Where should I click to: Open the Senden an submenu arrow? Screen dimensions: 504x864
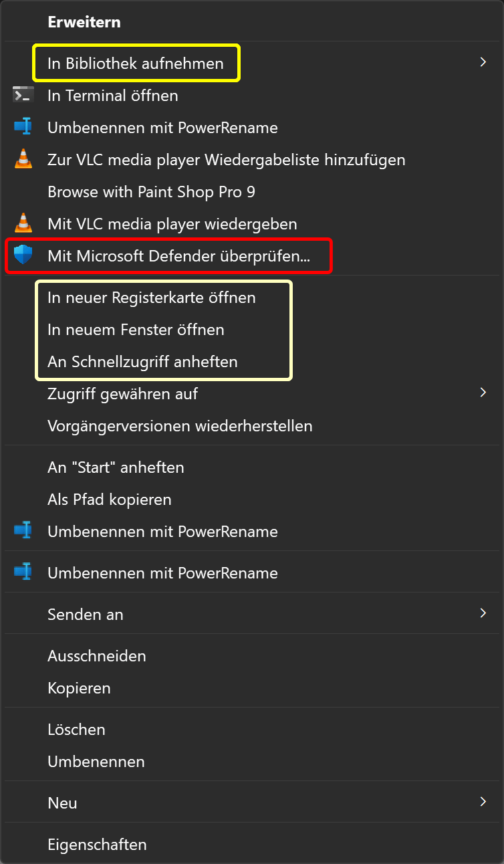pyautogui.click(x=483, y=614)
